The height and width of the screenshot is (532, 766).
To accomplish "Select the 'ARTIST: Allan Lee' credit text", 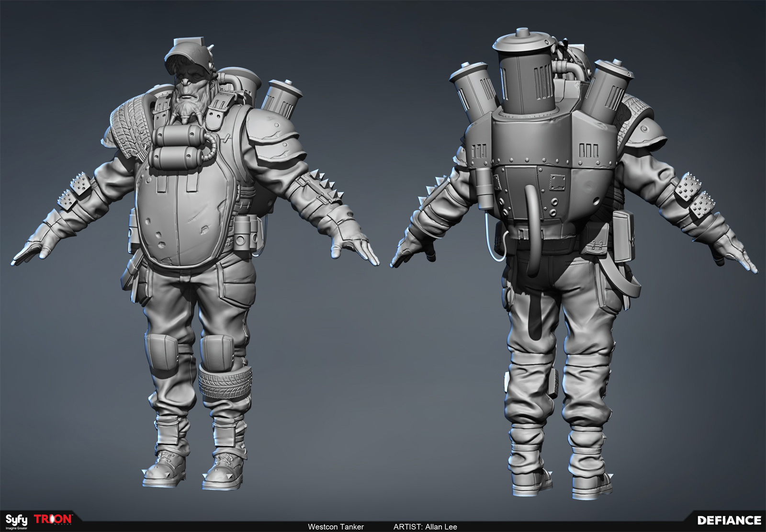I will click(x=425, y=527).
